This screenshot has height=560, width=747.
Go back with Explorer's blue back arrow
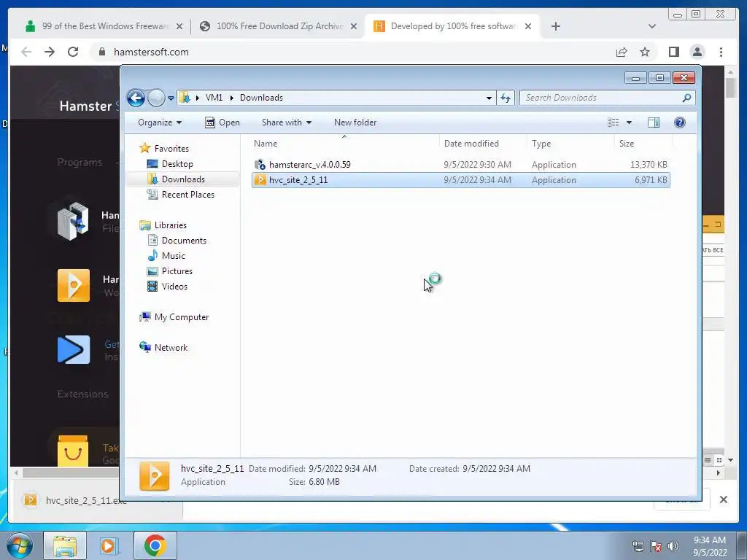coord(136,98)
